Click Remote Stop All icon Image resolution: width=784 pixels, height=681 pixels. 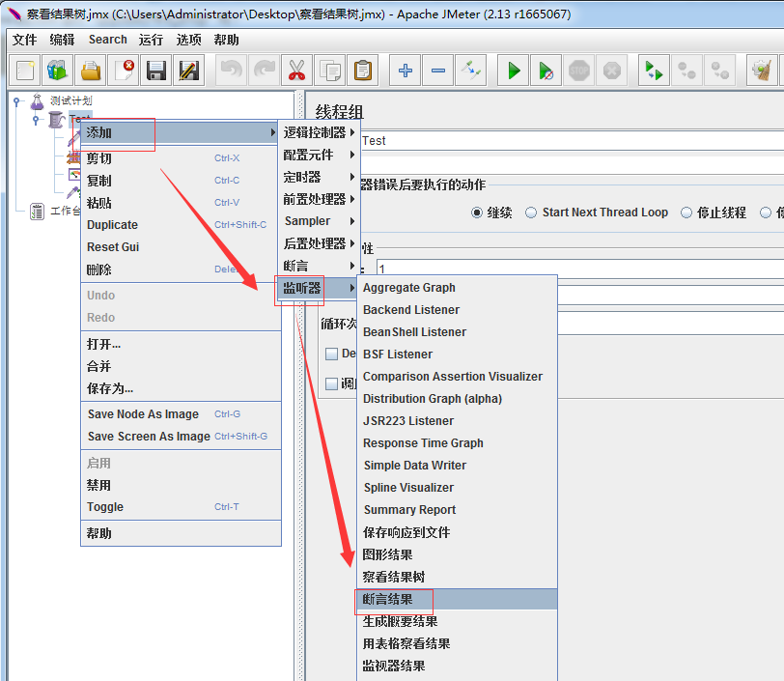click(x=687, y=71)
